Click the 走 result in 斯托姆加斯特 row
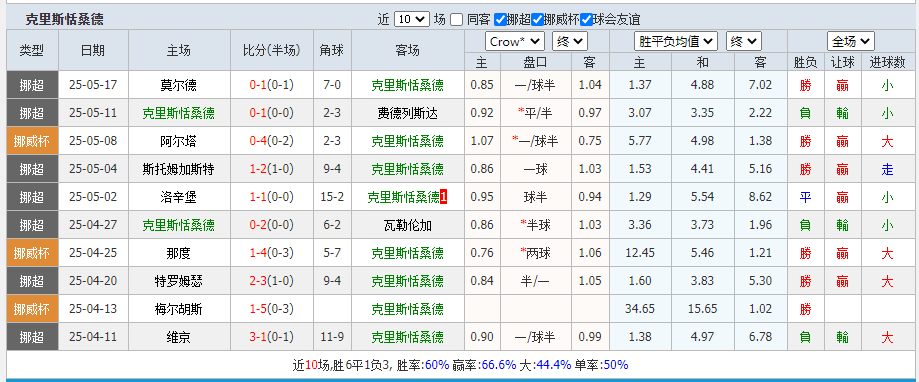 click(x=887, y=169)
